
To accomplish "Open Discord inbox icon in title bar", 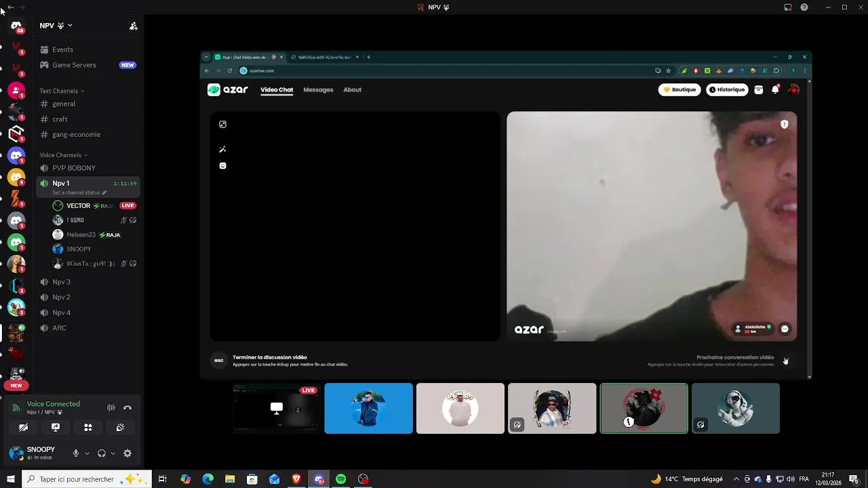I will (x=788, y=7).
